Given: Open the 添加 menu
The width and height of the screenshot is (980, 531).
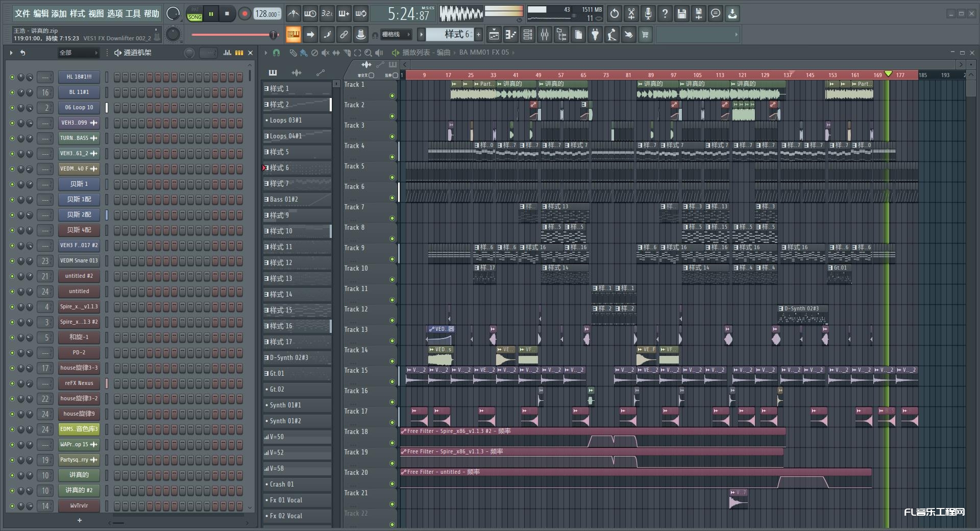Looking at the screenshot, I should pos(59,14).
